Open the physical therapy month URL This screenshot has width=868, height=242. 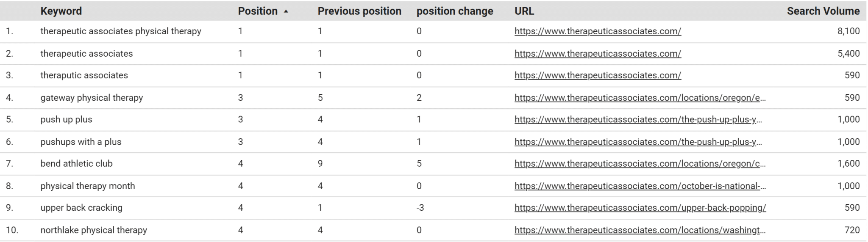pyautogui.click(x=640, y=186)
